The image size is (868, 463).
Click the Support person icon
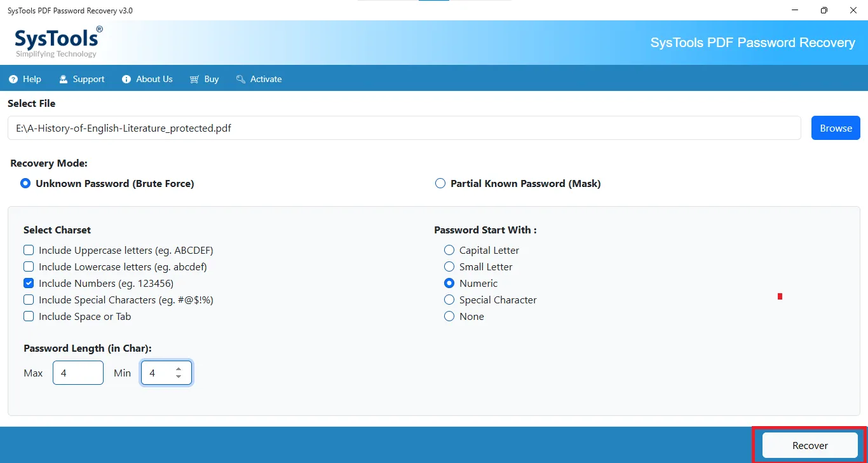coord(64,79)
